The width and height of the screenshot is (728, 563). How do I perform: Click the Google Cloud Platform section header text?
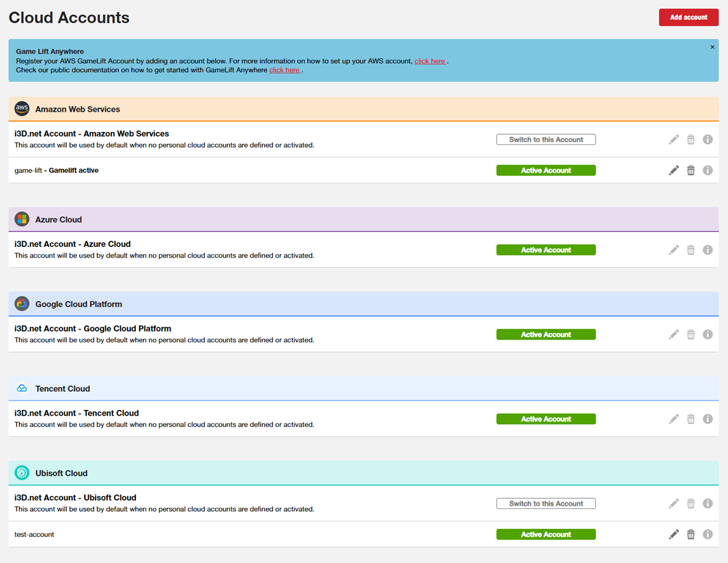point(78,304)
